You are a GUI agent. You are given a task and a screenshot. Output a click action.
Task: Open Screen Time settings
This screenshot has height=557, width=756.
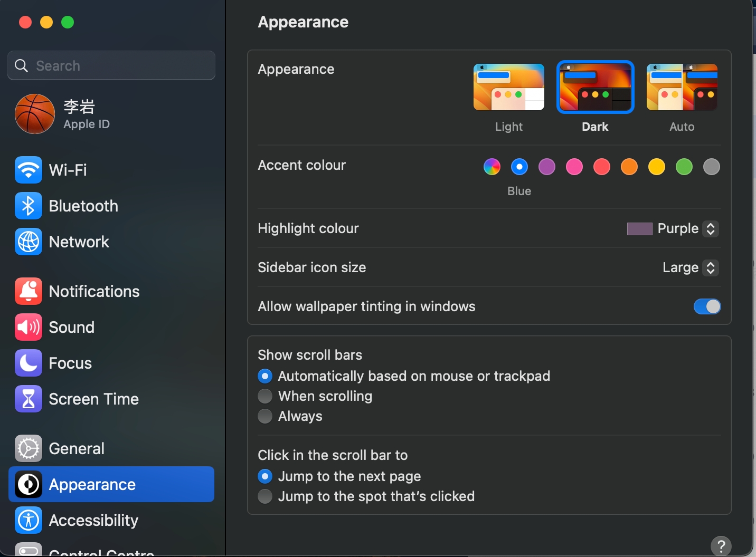[x=93, y=399]
